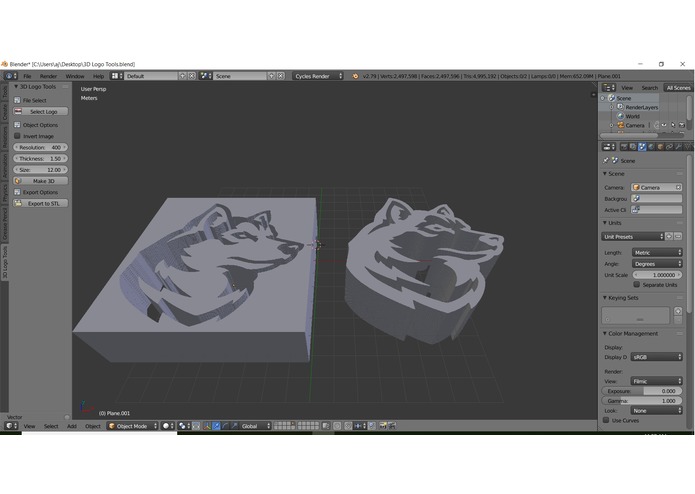Open the Object Mode dropdown
This screenshot has width=695, height=494.
133,426
